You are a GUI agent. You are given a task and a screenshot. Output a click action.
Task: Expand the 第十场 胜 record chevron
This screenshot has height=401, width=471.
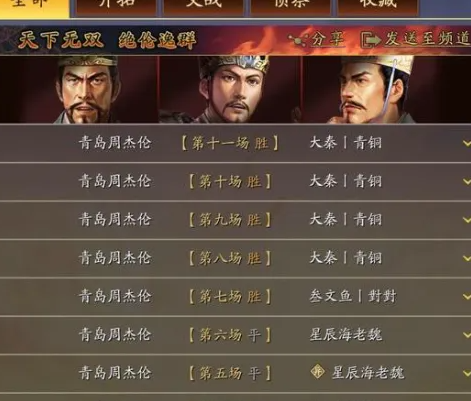point(467,182)
